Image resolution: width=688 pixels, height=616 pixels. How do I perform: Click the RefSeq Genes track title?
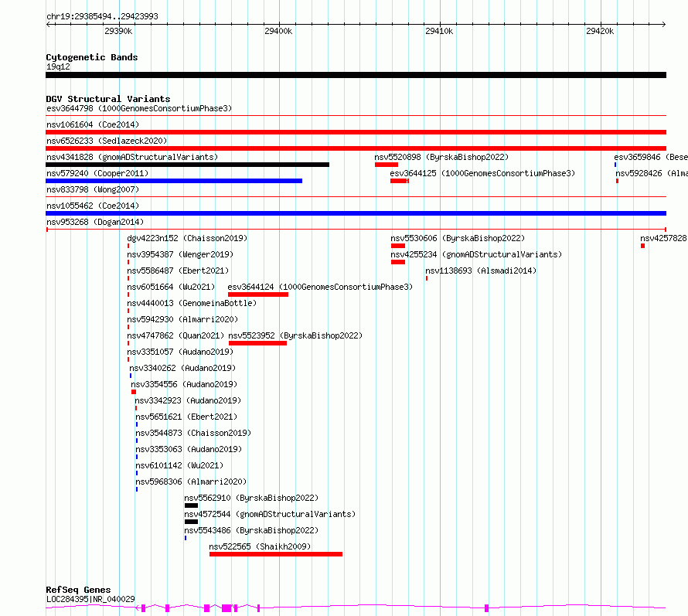[78, 590]
